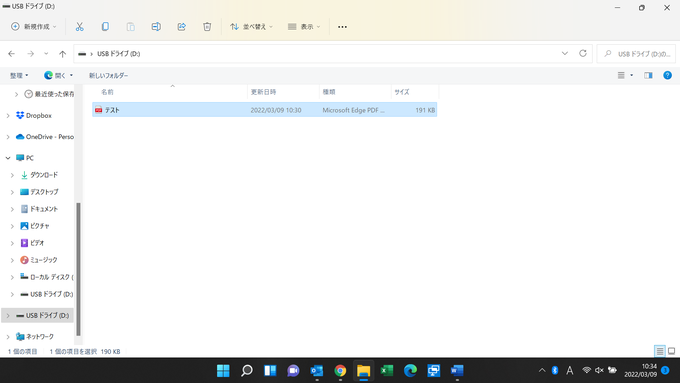680x383 pixels.
Task: Show hidden tray icons chevron
Action: click(x=542, y=370)
